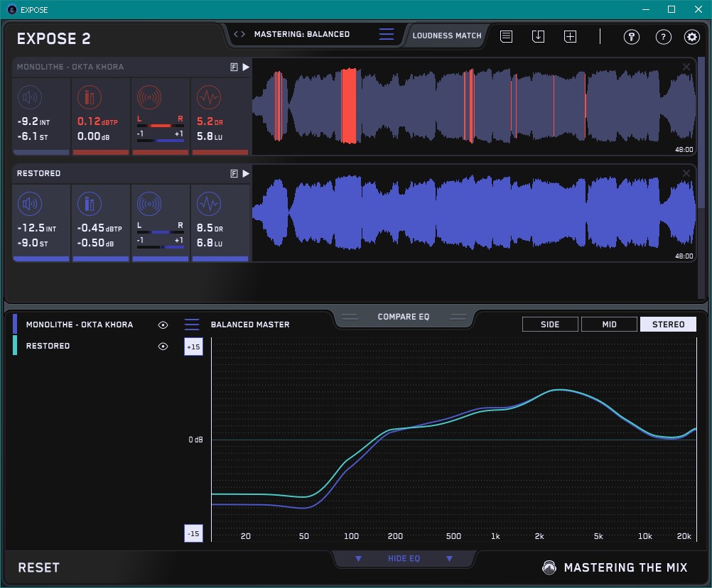Click the dynamic range icon for Monolithe track
Image resolution: width=712 pixels, height=588 pixels.
[x=208, y=97]
